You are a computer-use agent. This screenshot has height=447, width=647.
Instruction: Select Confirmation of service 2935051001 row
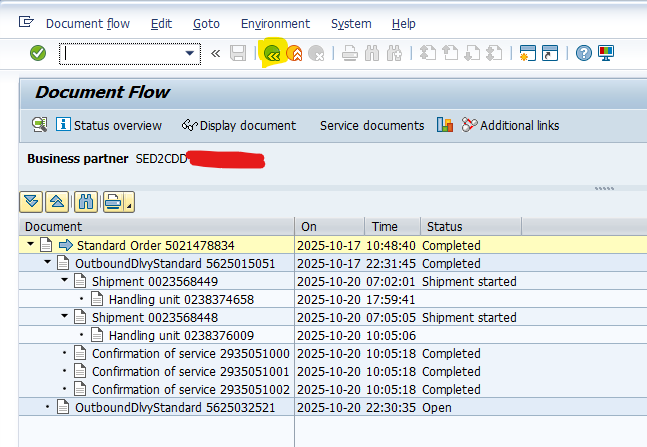tap(333, 371)
